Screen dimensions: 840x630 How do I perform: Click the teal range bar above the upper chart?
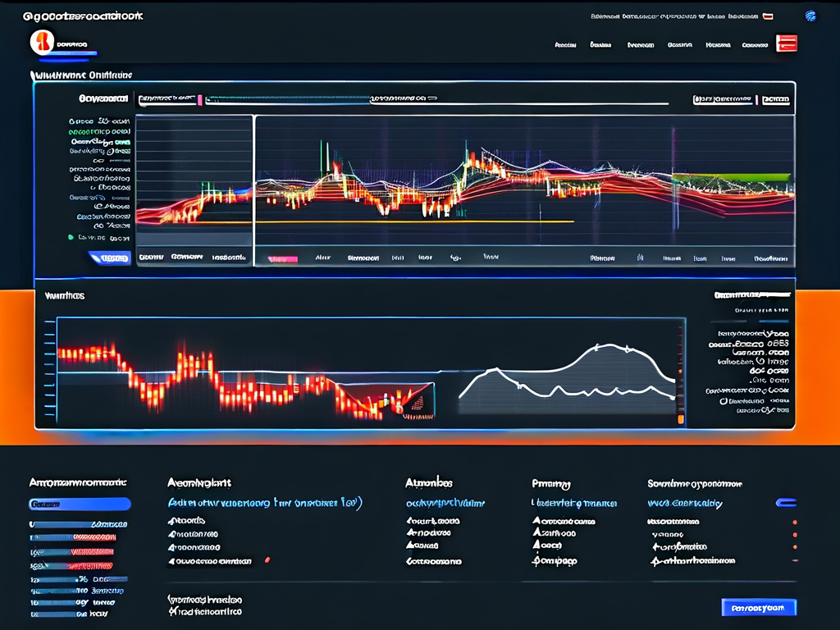coord(287,99)
